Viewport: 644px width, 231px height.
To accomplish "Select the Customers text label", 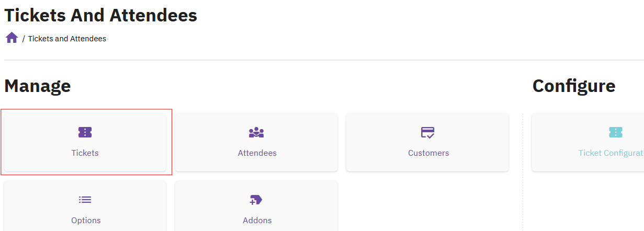I will pos(428,153).
